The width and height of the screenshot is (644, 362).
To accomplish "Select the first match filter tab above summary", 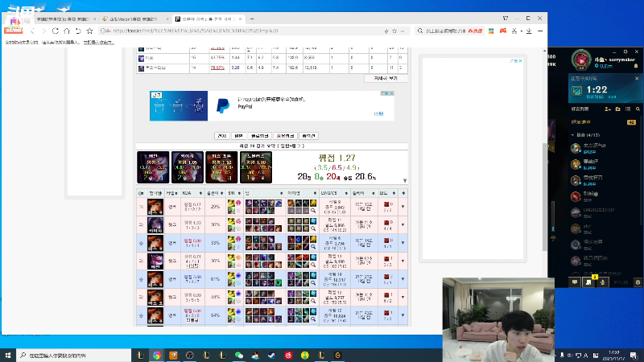I will (x=221, y=136).
